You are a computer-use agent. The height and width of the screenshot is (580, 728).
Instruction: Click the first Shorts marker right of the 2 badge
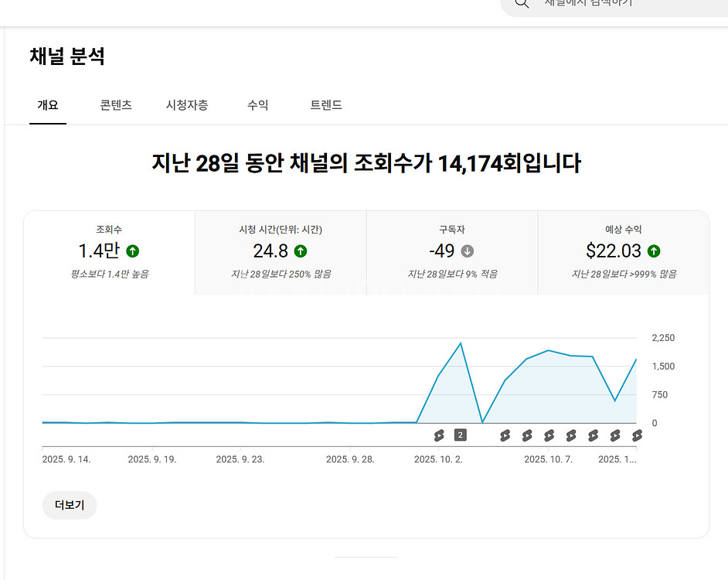click(505, 435)
